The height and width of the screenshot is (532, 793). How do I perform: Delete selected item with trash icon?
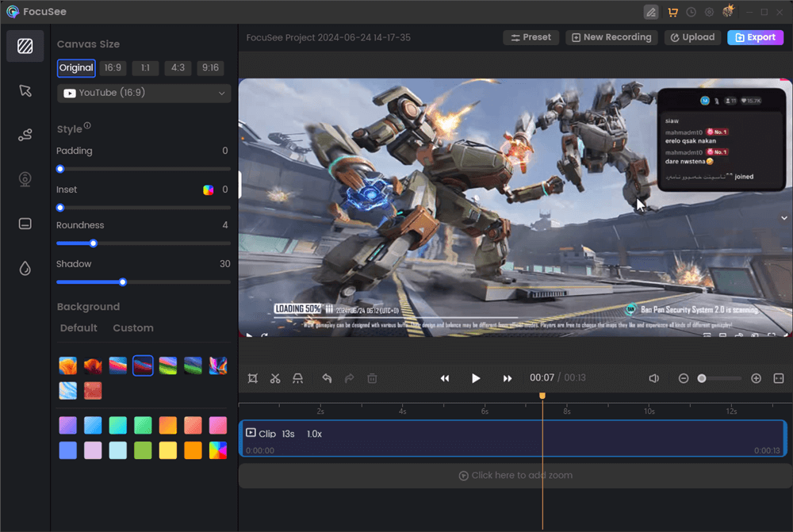pyautogui.click(x=372, y=378)
